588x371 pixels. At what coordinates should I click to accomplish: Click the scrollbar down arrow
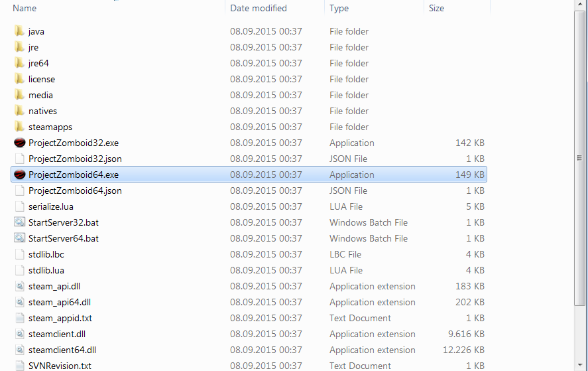[580, 365]
